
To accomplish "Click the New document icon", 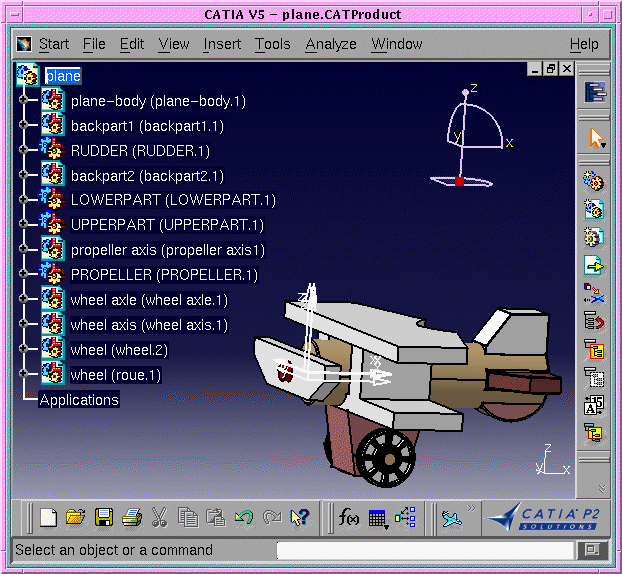I will (x=48, y=517).
